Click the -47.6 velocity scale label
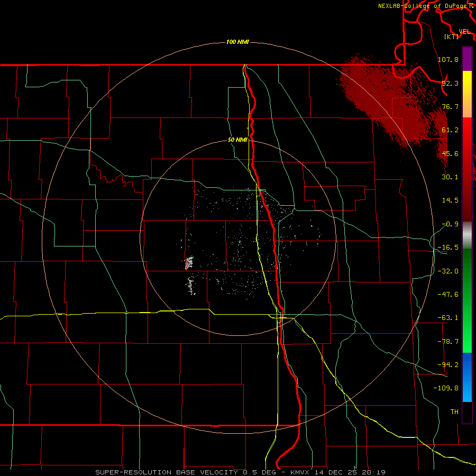Image resolution: width=476 pixels, height=476 pixels. [448, 295]
